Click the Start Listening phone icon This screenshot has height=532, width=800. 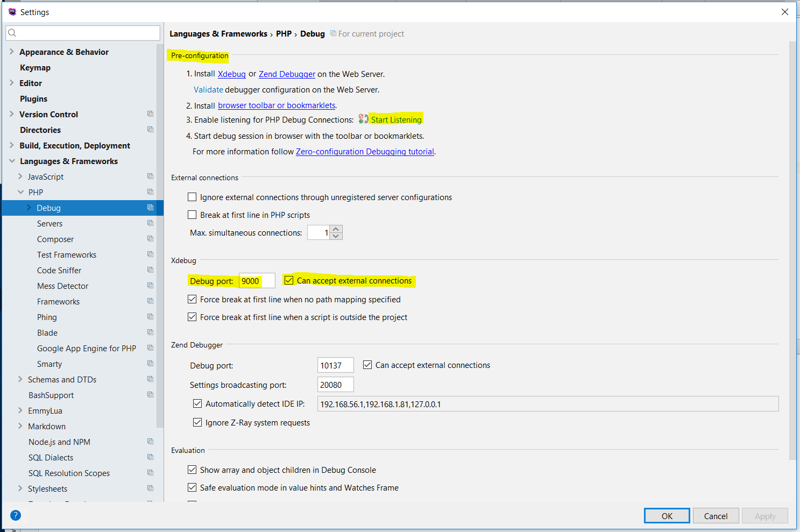pyautogui.click(x=364, y=119)
